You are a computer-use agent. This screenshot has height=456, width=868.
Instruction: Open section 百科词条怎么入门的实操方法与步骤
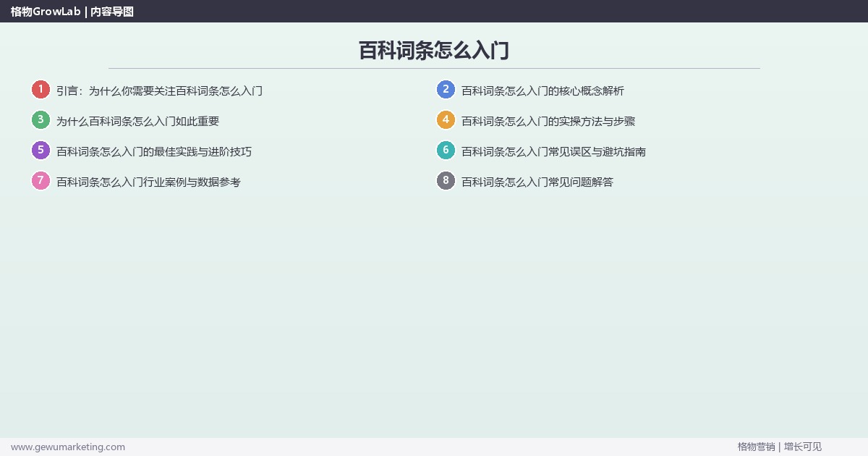point(548,122)
